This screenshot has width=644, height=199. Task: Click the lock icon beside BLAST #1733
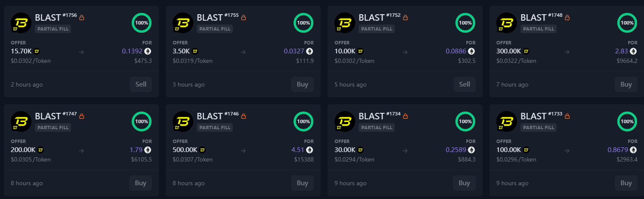click(x=567, y=116)
